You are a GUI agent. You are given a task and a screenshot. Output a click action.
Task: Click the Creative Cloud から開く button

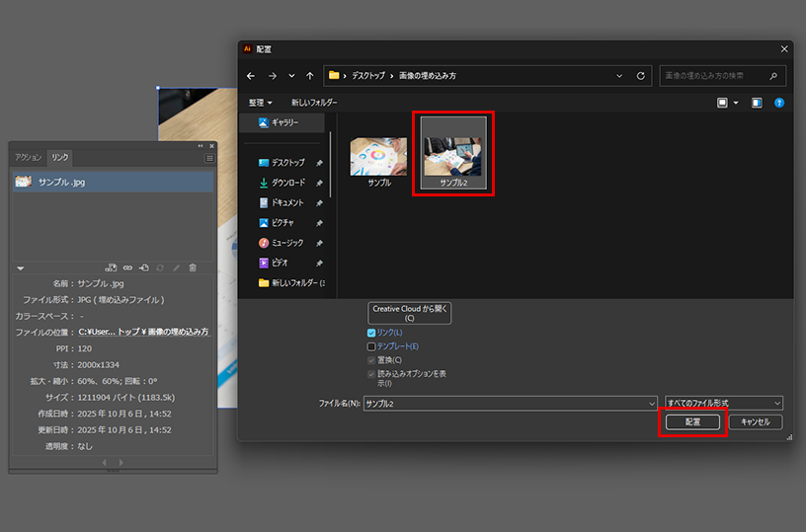pos(409,313)
